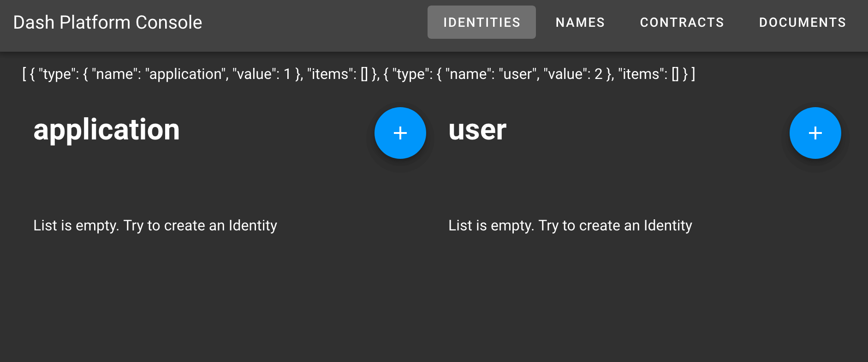Open the Names tab

click(x=580, y=22)
